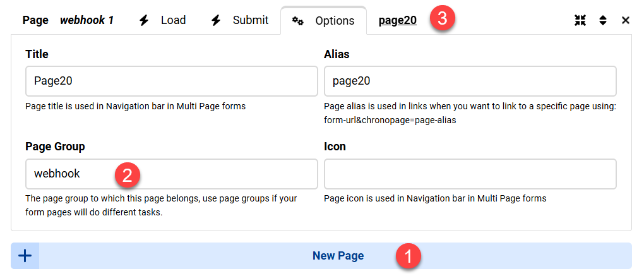Click the 'Page Group' field label

55,147
